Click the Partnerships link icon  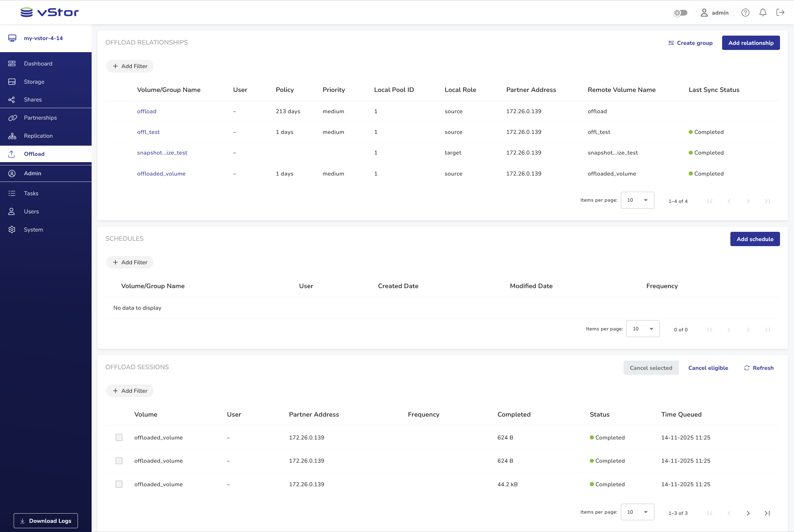[12, 118]
